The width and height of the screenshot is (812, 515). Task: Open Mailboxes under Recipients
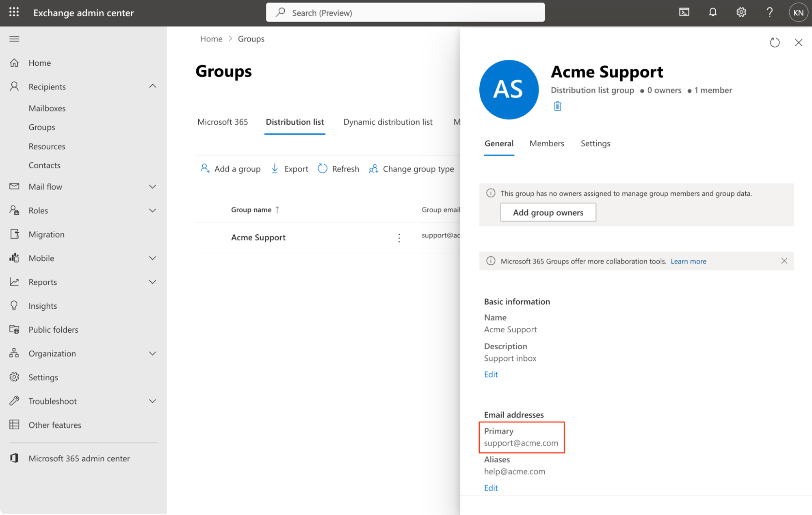(47, 108)
